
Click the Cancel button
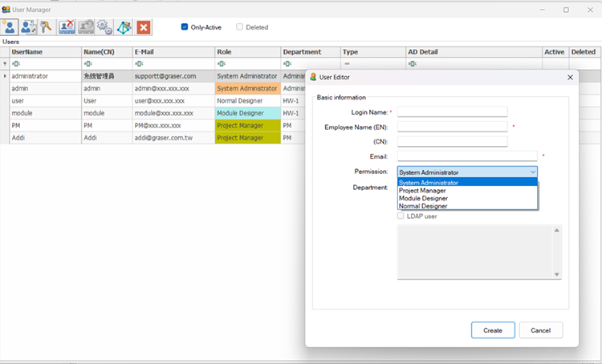541,330
